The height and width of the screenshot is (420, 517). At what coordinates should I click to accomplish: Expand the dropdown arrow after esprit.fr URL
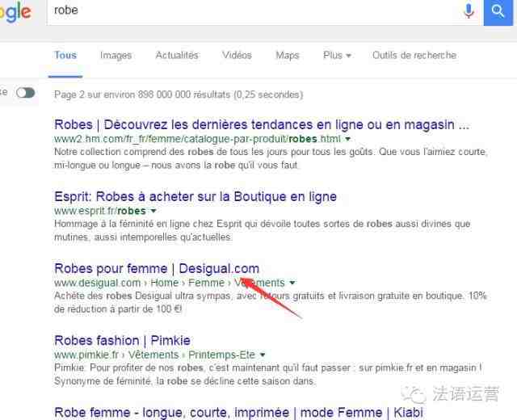pos(153,211)
